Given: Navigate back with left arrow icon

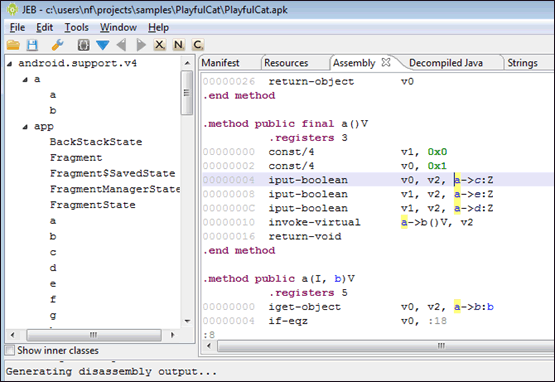Looking at the screenshot, I should 121,45.
